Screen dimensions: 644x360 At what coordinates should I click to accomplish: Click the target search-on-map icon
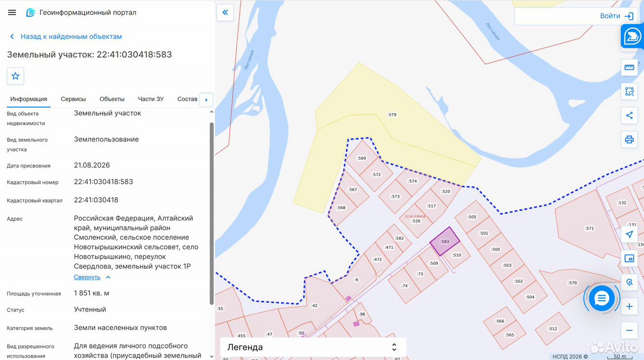[x=629, y=283]
